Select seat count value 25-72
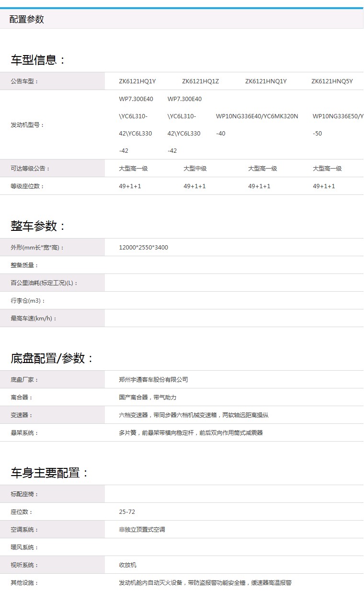This screenshot has width=364, height=591. click(127, 512)
